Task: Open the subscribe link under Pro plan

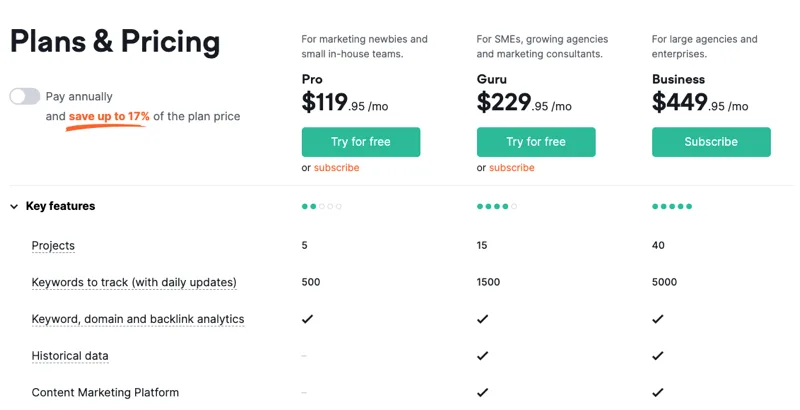Action: click(x=336, y=168)
